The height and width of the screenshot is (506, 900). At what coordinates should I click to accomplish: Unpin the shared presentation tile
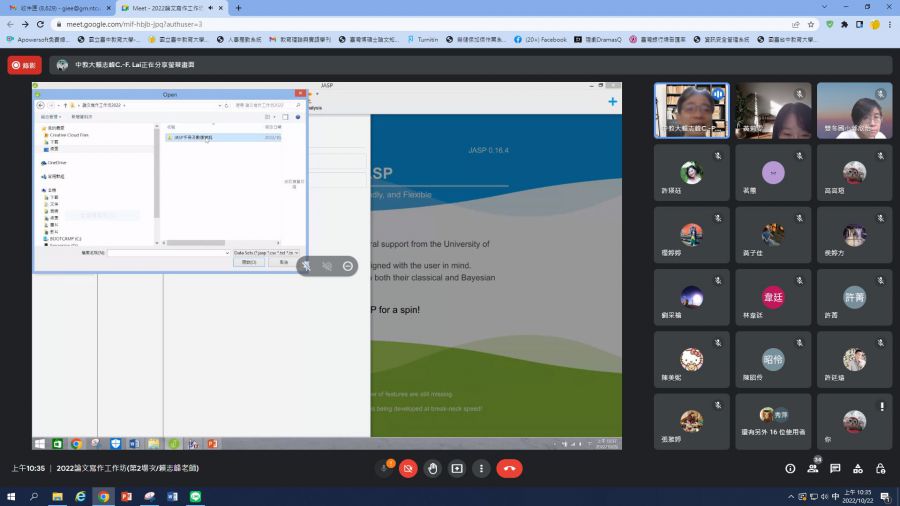click(306, 266)
